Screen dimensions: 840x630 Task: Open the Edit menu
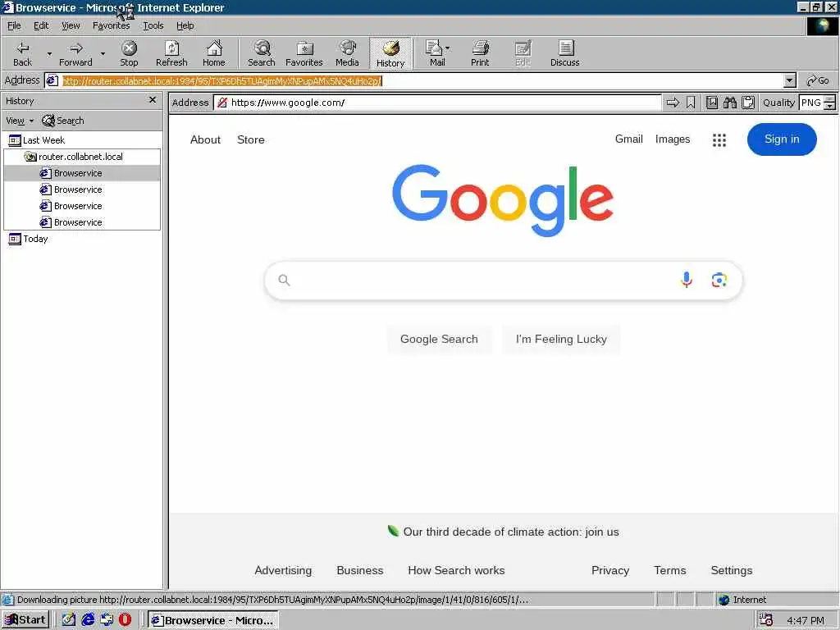click(x=41, y=25)
